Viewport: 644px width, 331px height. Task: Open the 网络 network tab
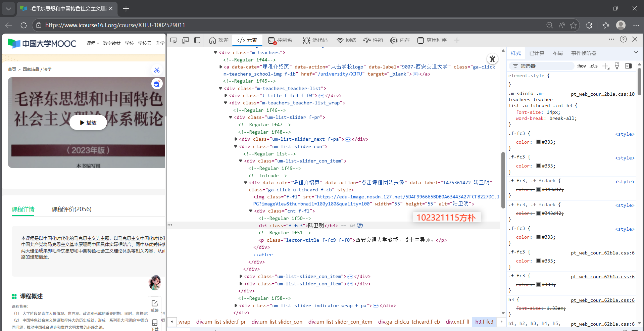coord(347,40)
